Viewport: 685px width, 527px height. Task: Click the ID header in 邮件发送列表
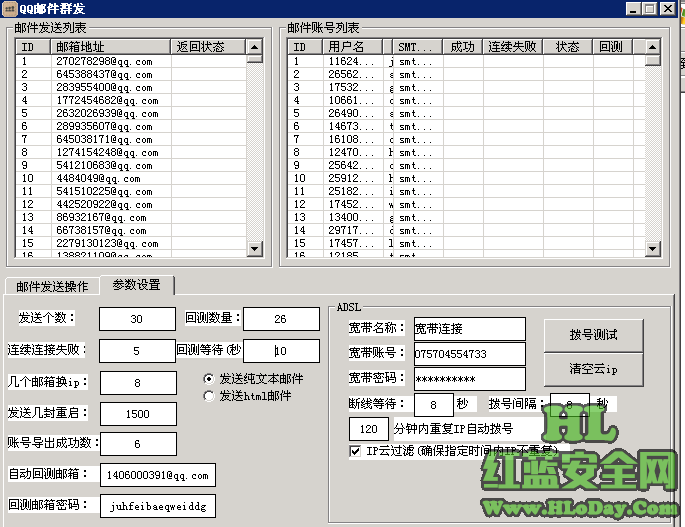[x=33, y=47]
